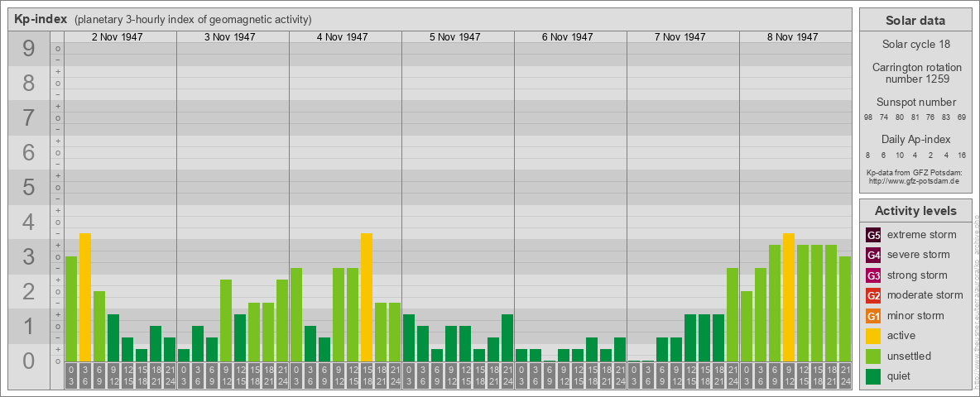Click the G4 severe storm legend icon
This screenshot has height=397, width=980.
tap(873, 255)
